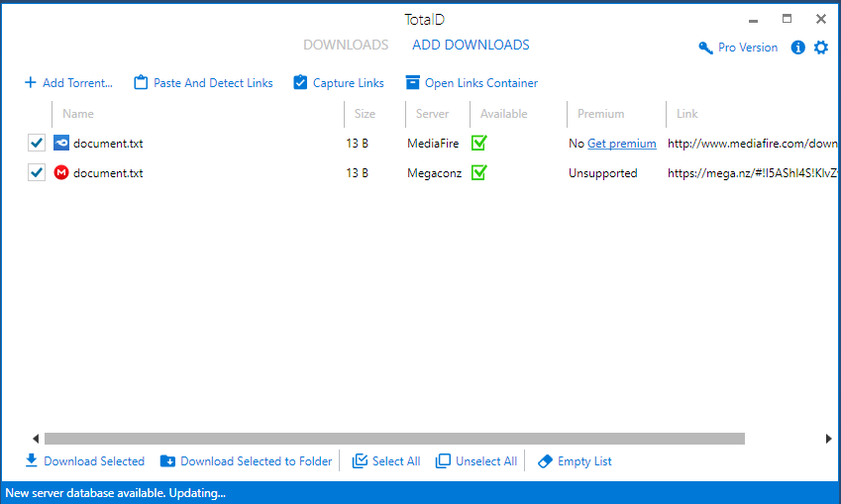
Task: Click the Add Torrent... label
Action: point(78,83)
